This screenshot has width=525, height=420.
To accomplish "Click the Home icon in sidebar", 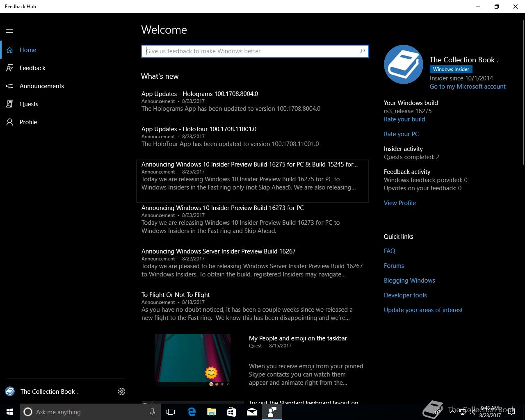I will pos(10,50).
